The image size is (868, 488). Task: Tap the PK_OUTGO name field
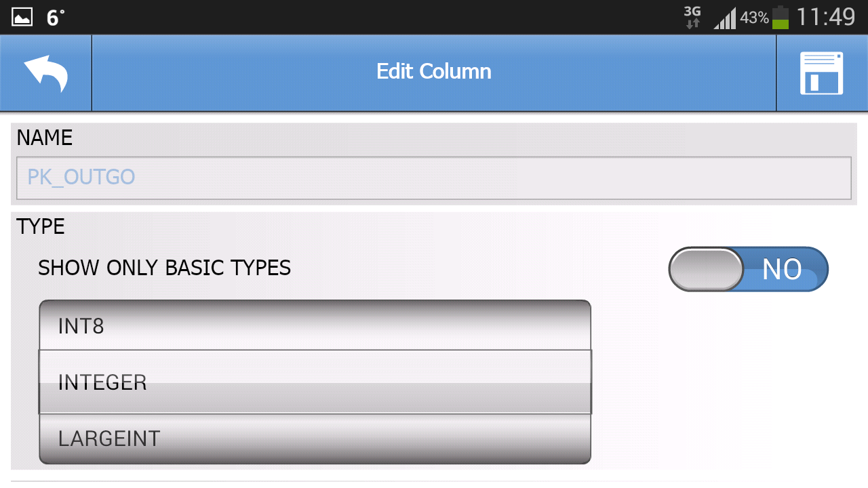434,178
